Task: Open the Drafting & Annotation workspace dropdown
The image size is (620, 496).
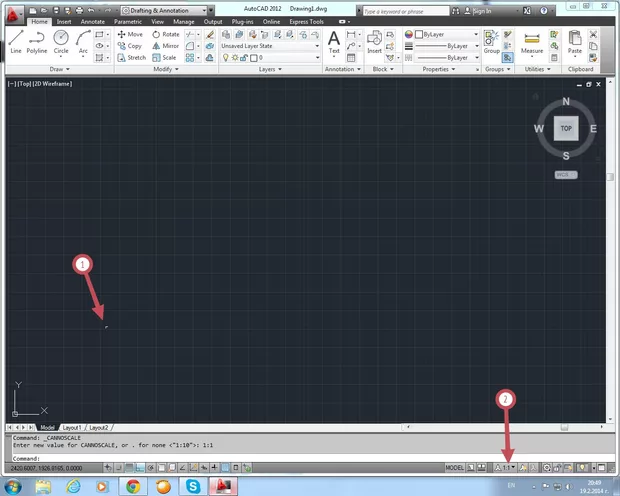Action: point(159,10)
